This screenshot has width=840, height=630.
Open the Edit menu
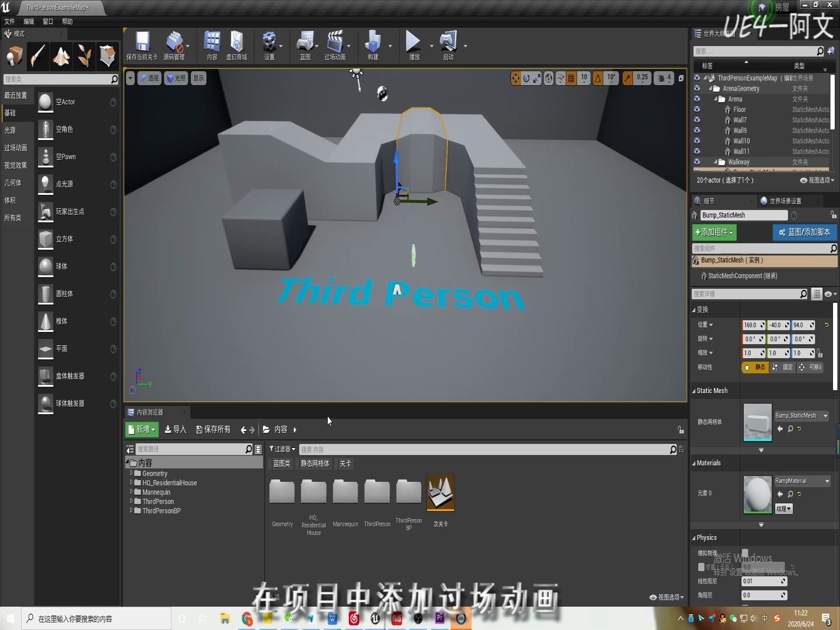[x=29, y=22]
